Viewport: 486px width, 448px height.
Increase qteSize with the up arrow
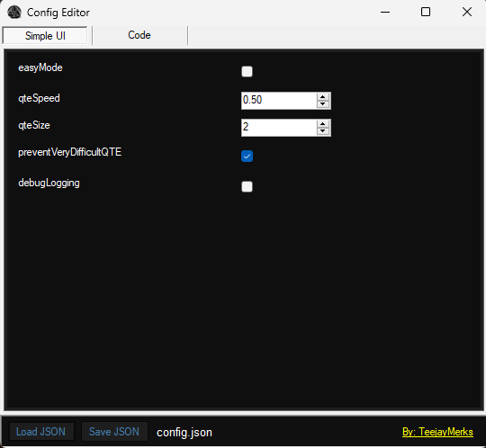click(323, 123)
